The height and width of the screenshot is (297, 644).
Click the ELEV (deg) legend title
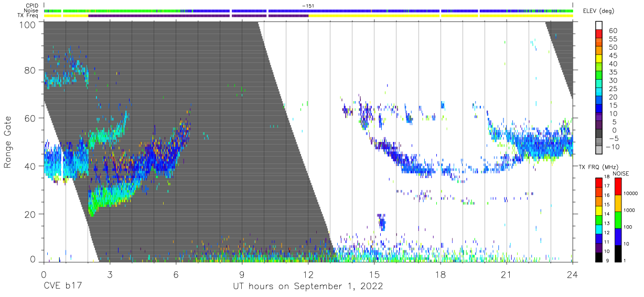pos(599,10)
